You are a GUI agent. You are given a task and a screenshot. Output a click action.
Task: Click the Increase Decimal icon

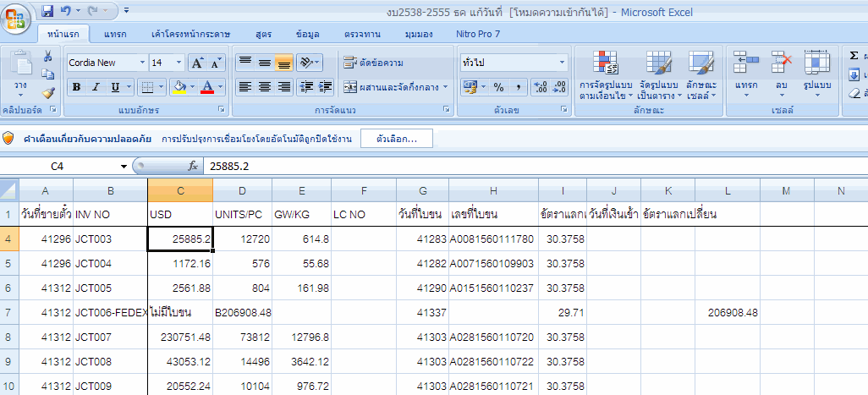click(x=538, y=87)
